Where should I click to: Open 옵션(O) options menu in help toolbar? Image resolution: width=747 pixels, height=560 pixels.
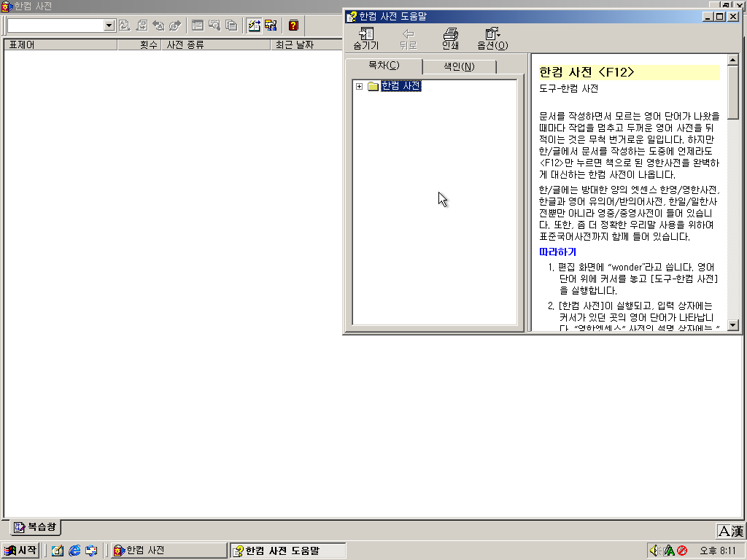[x=492, y=39]
